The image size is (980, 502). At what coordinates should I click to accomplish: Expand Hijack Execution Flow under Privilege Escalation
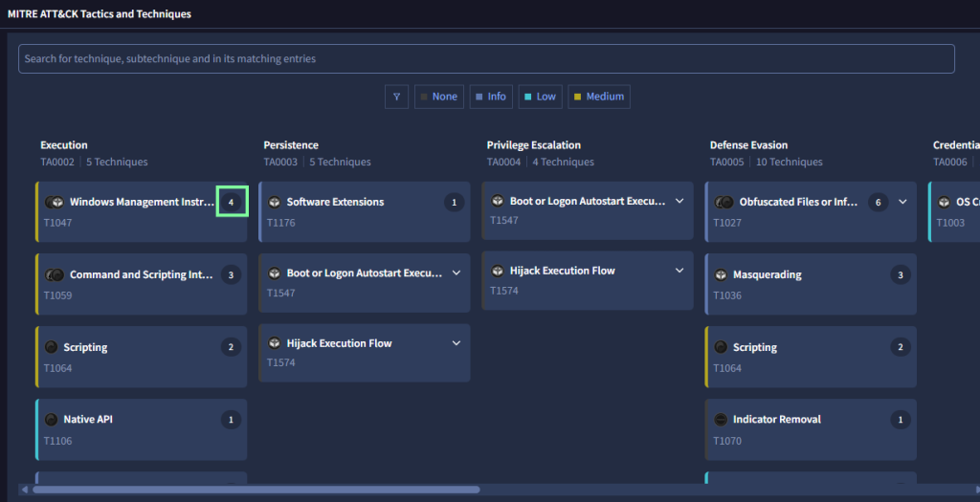pyautogui.click(x=679, y=271)
